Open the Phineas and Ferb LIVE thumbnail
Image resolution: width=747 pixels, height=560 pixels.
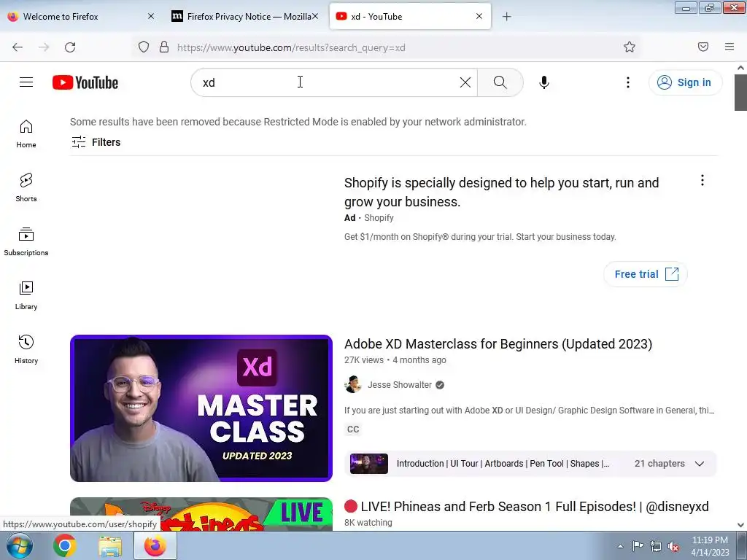201,514
